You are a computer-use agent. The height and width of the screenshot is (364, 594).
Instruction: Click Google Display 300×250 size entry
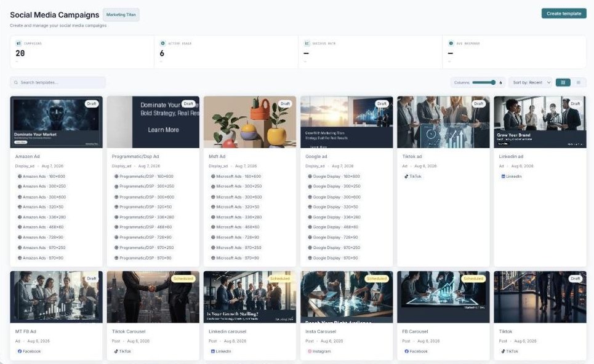334,186
